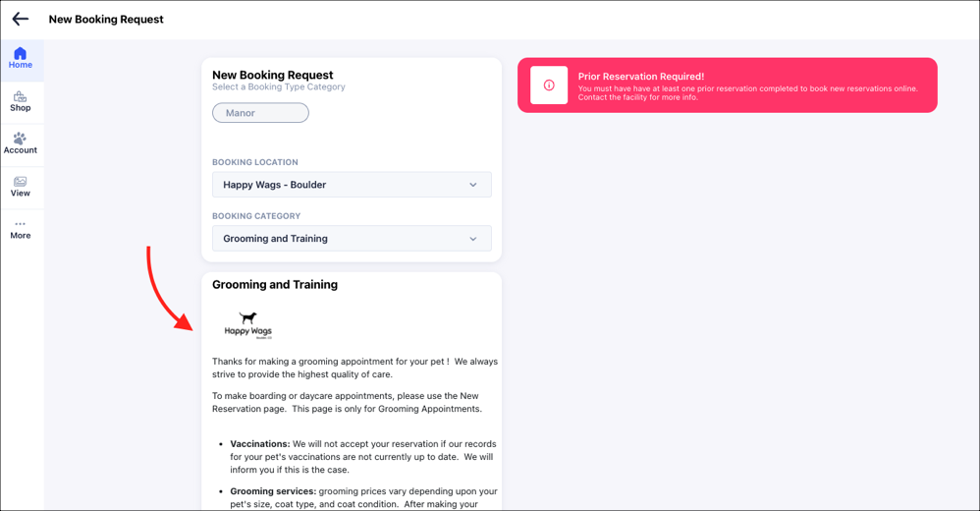Screen dimensions: 980x511
Task: Open the Shop sidebar item
Action: tap(21, 102)
